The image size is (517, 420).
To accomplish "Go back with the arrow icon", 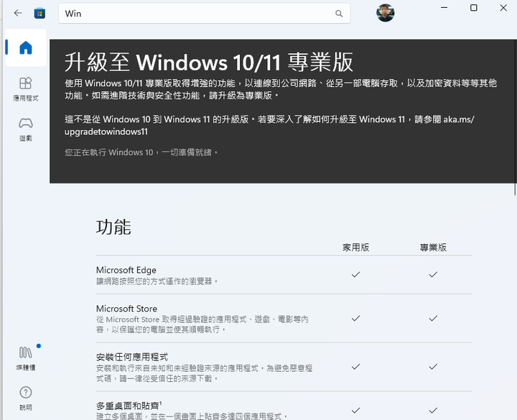I will [x=18, y=13].
